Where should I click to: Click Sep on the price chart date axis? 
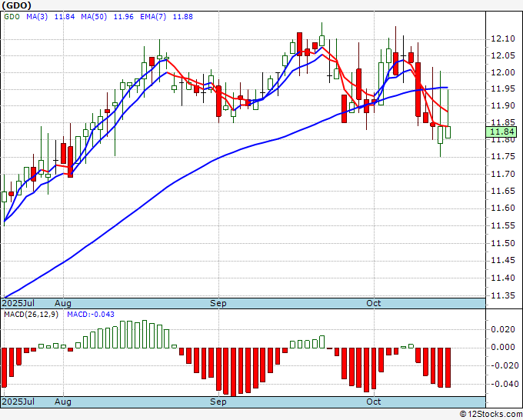(218, 303)
